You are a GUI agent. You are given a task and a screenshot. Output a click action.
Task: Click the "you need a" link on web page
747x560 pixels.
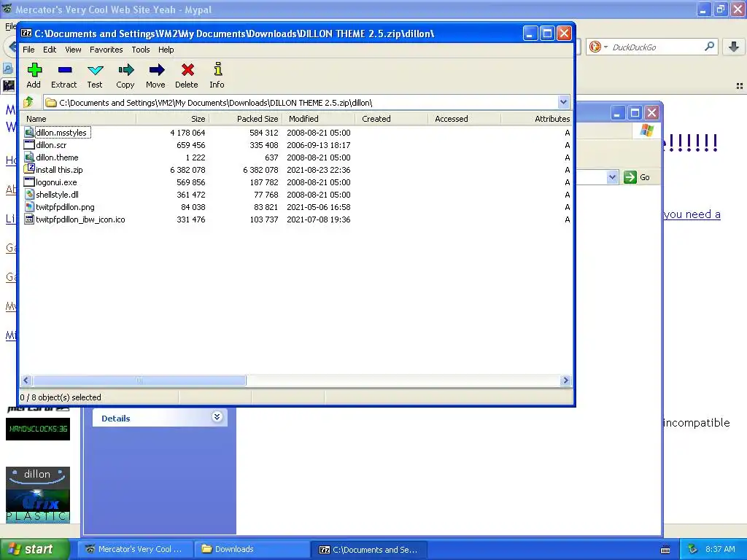click(692, 214)
